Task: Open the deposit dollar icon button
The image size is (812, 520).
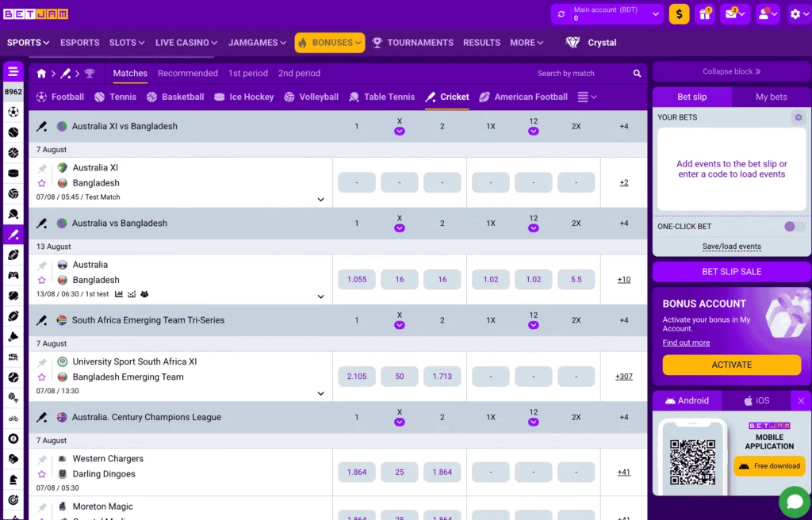Action: 679,14
